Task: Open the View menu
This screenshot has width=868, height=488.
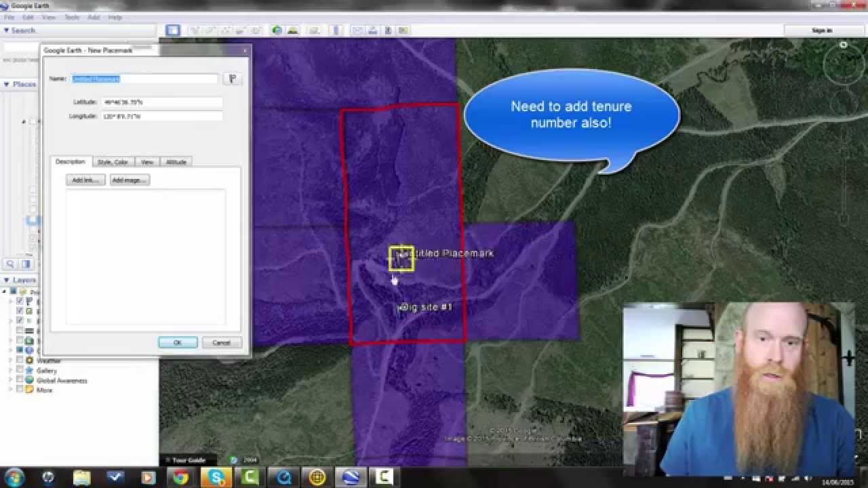Action: 50,17
